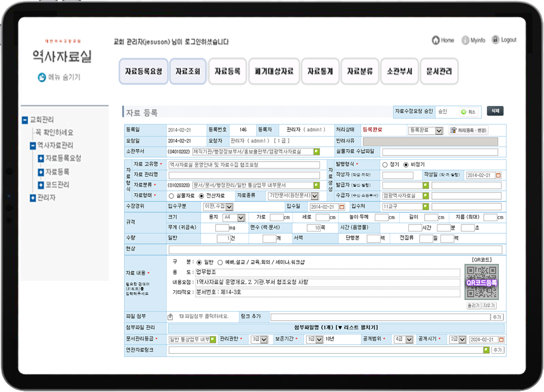Open the 등록완료 status dropdown
Image resolution: width=544 pixels, height=392 pixels.
[x=425, y=131]
